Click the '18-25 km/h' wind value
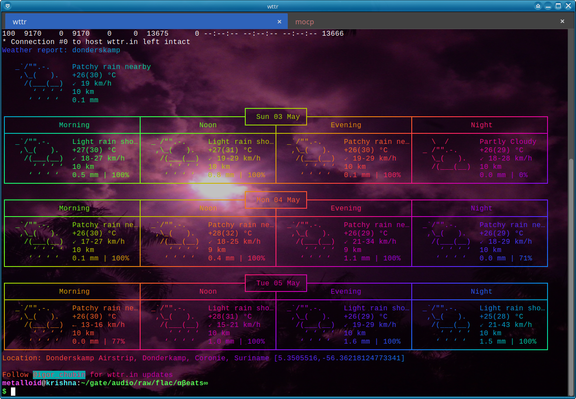This screenshot has width=576, height=399. click(239, 241)
